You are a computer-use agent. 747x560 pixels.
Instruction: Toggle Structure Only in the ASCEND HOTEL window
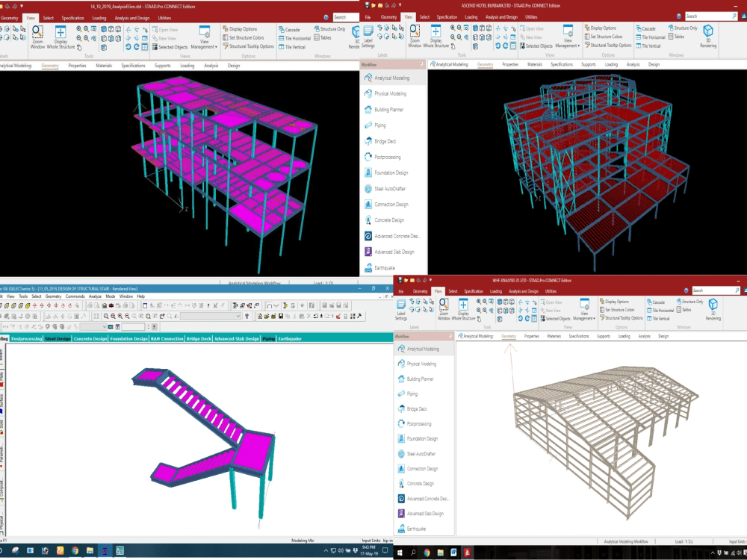[x=683, y=28]
